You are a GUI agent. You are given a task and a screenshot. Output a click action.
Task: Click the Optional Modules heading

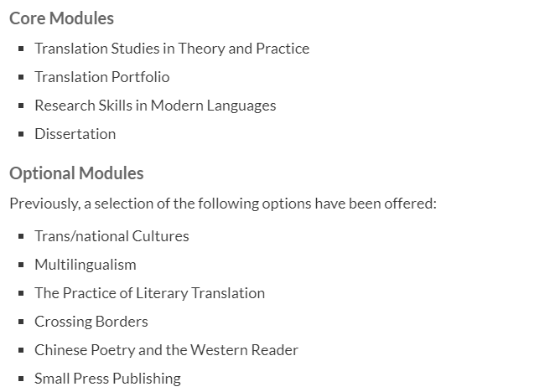tap(76, 173)
